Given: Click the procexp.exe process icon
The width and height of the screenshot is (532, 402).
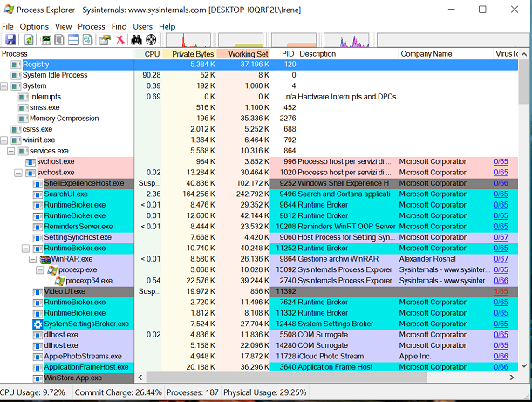Looking at the screenshot, I should [52, 270].
